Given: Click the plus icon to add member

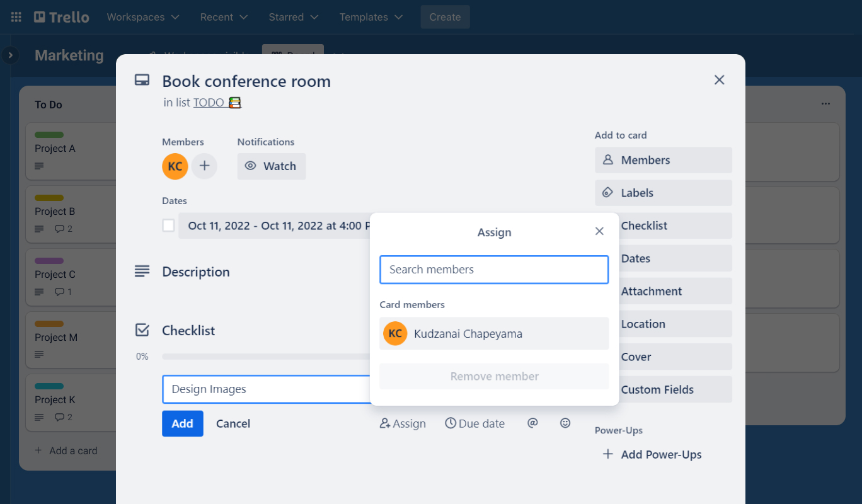Looking at the screenshot, I should click(204, 166).
